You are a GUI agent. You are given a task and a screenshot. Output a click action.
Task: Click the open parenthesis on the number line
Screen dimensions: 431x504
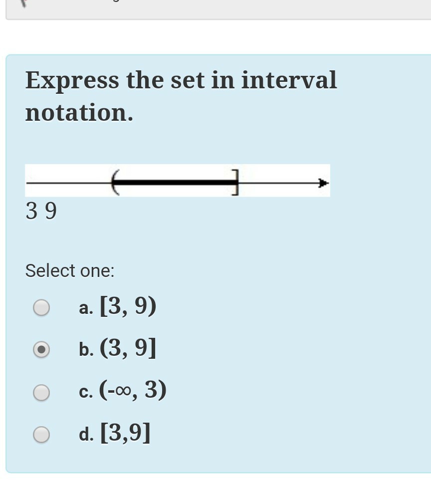coord(115,182)
